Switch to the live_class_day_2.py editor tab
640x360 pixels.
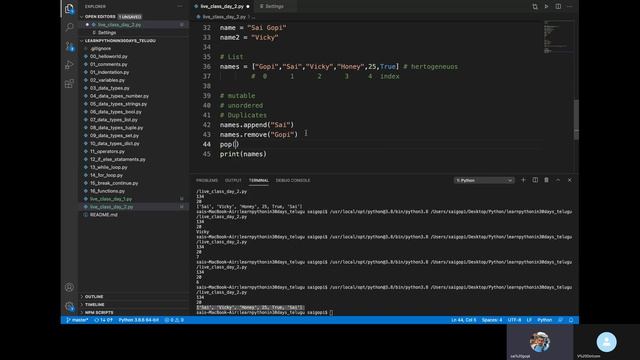[x=222, y=7]
